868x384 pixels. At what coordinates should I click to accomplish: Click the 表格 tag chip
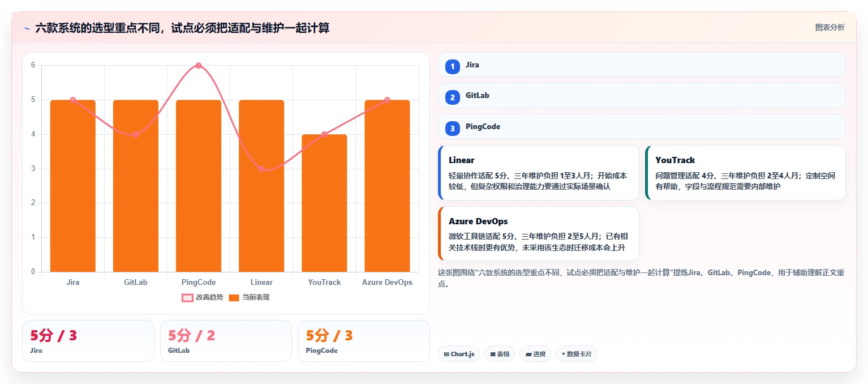point(500,354)
